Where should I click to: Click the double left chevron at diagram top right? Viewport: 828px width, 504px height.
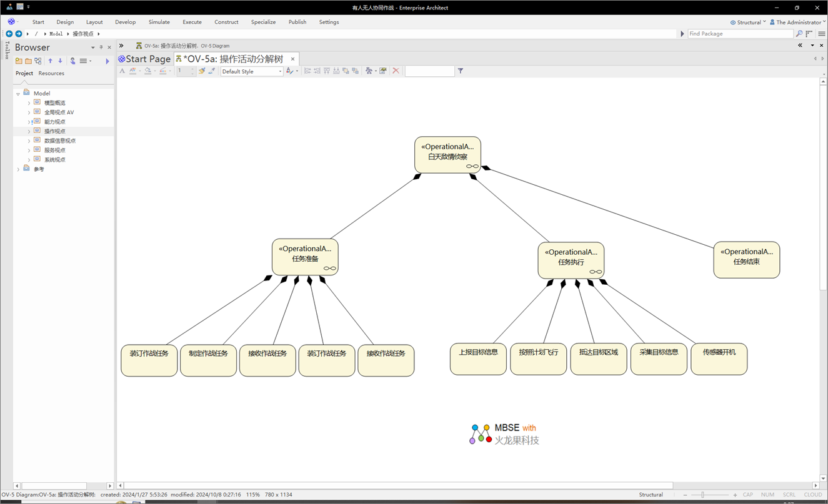point(800,46)
